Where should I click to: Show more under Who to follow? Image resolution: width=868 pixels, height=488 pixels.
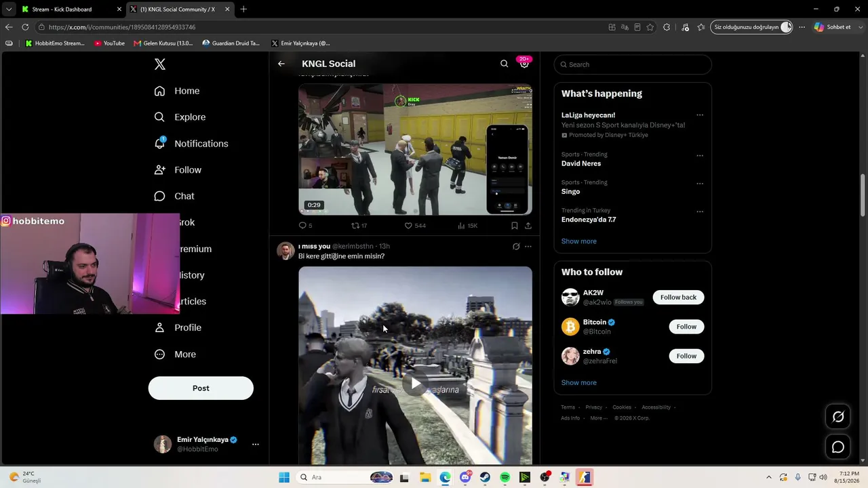click(579, 383)
